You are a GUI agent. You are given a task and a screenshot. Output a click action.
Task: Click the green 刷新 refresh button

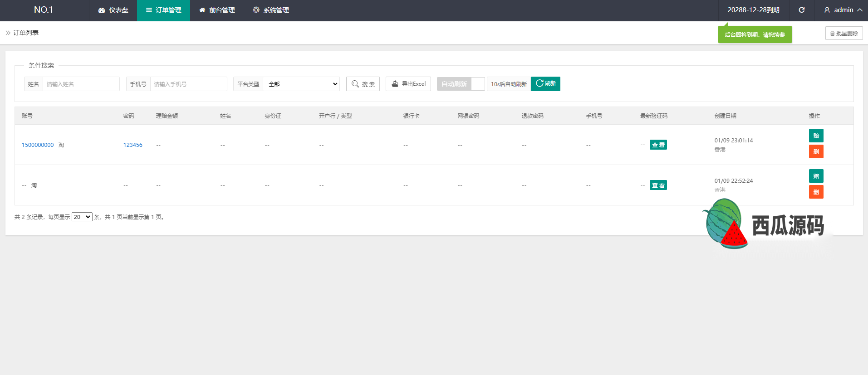tap(545, 83)
